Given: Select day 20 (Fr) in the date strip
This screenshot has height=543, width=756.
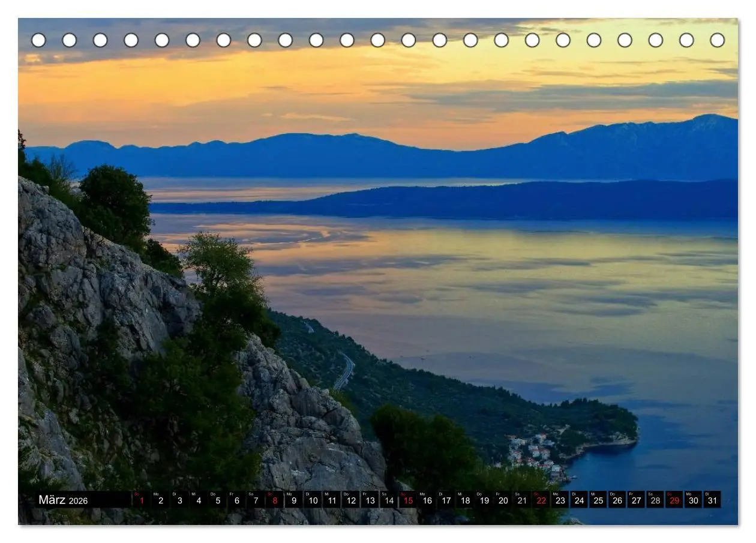Looking at the screenshot, I should pyautogui.click(x=502, y=500).
